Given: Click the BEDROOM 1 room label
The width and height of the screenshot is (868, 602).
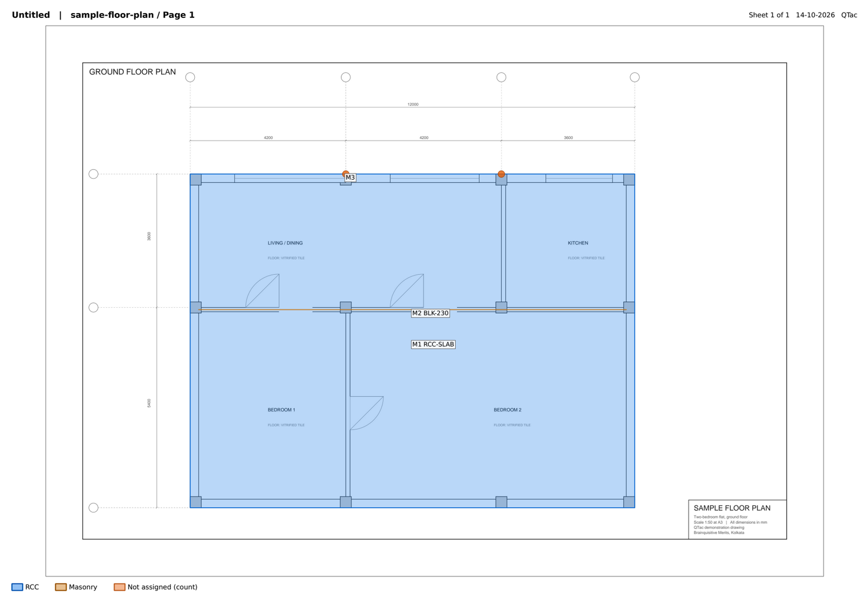Looking at the screenshot, I should 282,410.
